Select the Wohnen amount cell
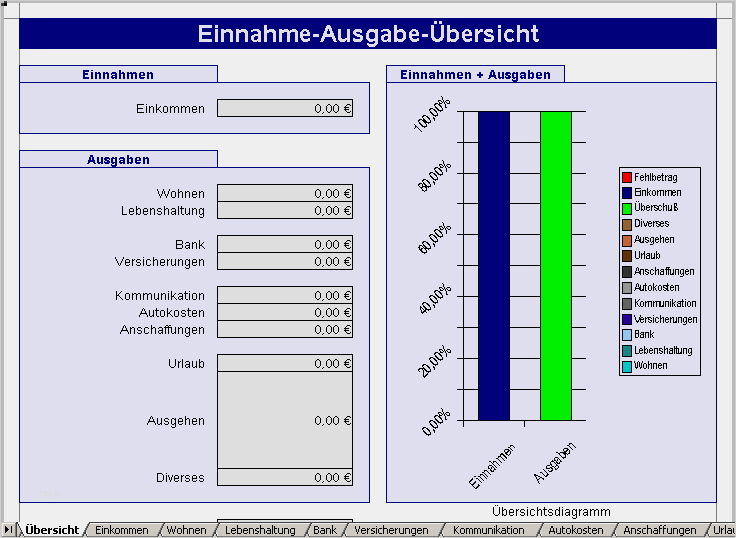The height and width of the screenshot is (538, 736). pyautogui.click(x=285, y=193)
